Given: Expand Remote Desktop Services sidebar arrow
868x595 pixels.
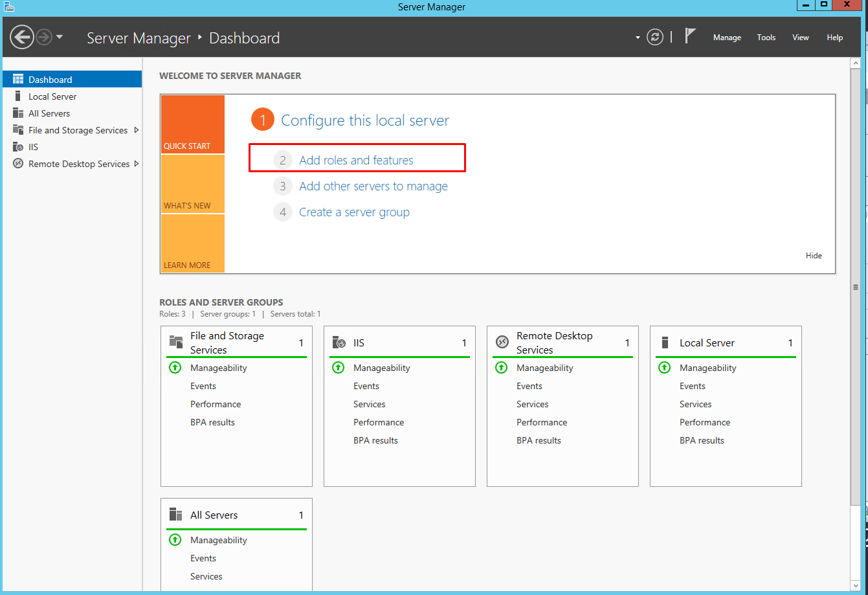Looking at the screenshot, I should 136,164.
